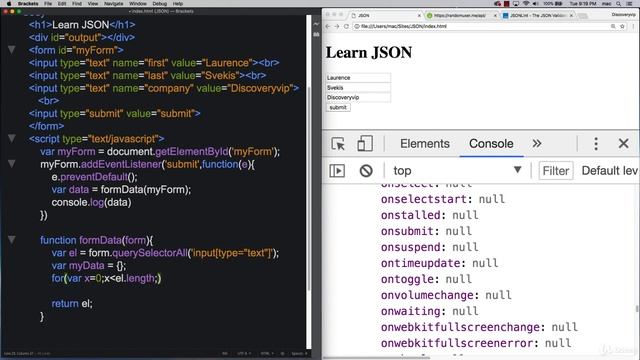640x360 pixels.
Task: Click the zoom magnifier in address bar
Action: (613, 26)
